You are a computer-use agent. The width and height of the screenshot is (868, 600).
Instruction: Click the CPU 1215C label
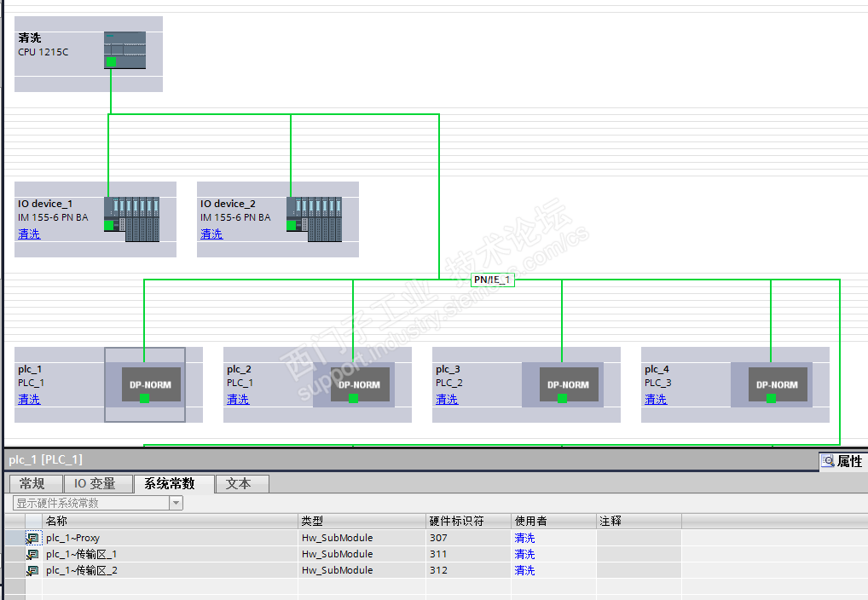(43, 52)
